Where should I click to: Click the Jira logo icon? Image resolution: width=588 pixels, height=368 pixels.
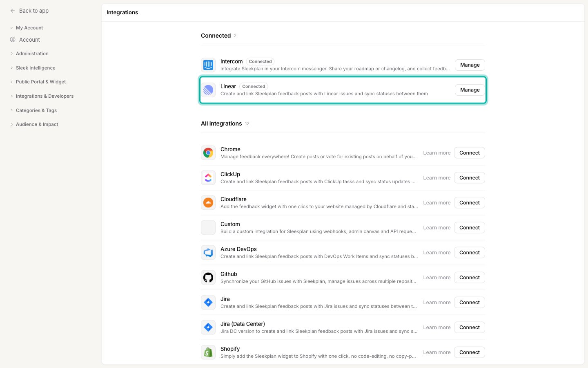click(208, 303)
